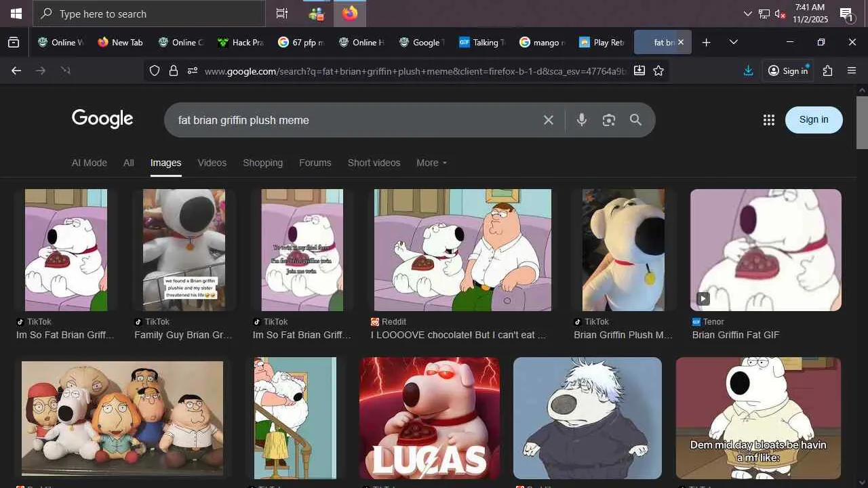Unmute sound via the muted speaker tray icon

tap(780, 14)
